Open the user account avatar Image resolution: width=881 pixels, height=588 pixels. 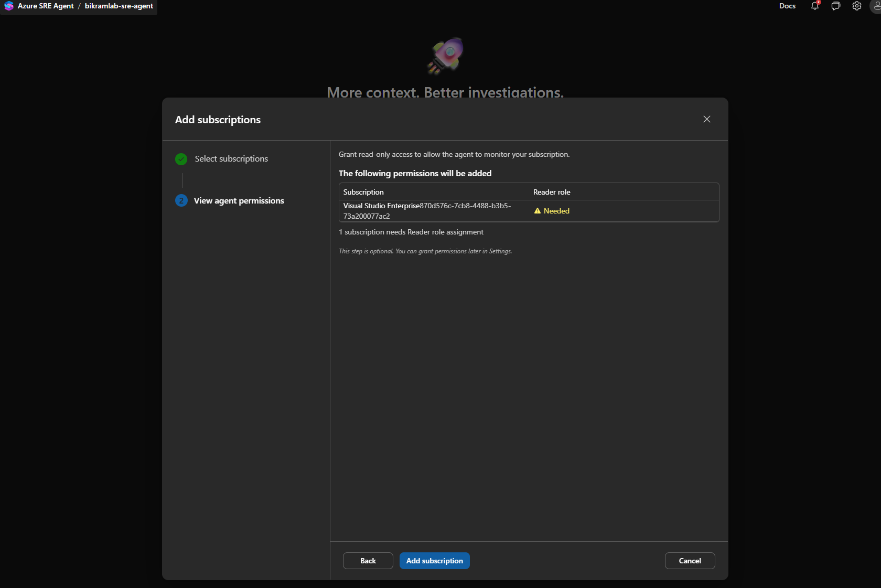pyautogui.click(x=876, y=6)
